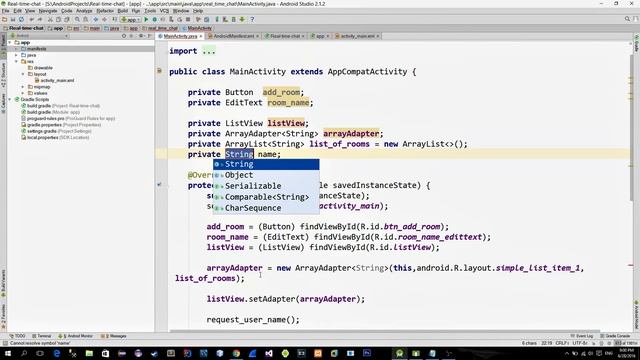Select proguard-rules.pro in the project tree
The width and height of the screenshot is (640, 360).
pos(68,118)
